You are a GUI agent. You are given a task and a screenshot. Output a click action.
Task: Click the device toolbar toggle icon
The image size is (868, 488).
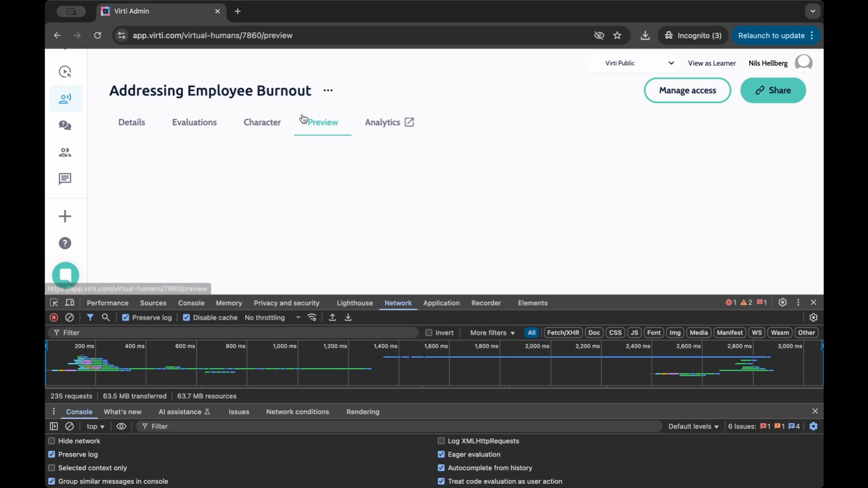click(70, 303)
